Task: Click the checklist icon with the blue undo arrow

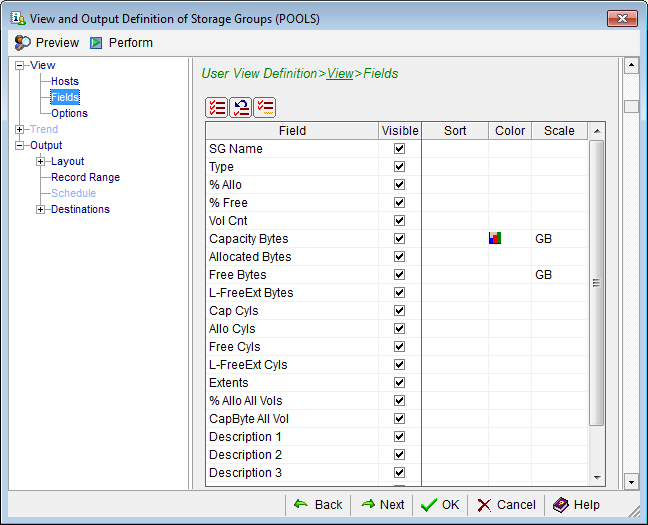Action: (x=240, y=108)
